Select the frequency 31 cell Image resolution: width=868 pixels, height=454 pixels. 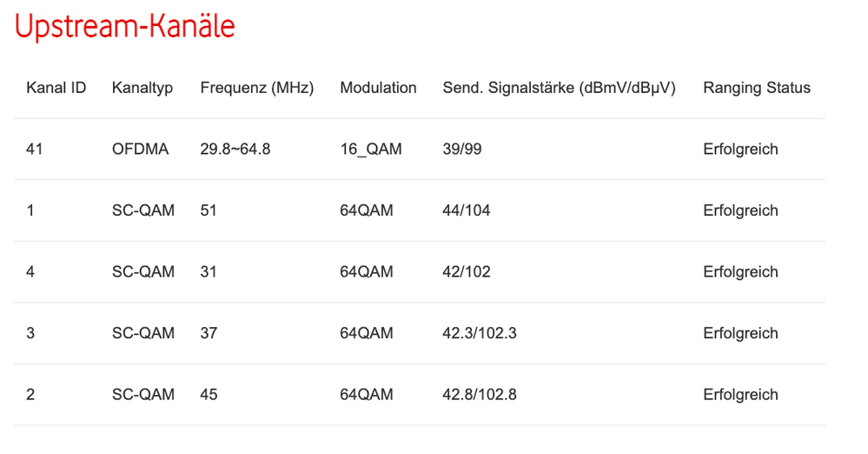[209, 272]
